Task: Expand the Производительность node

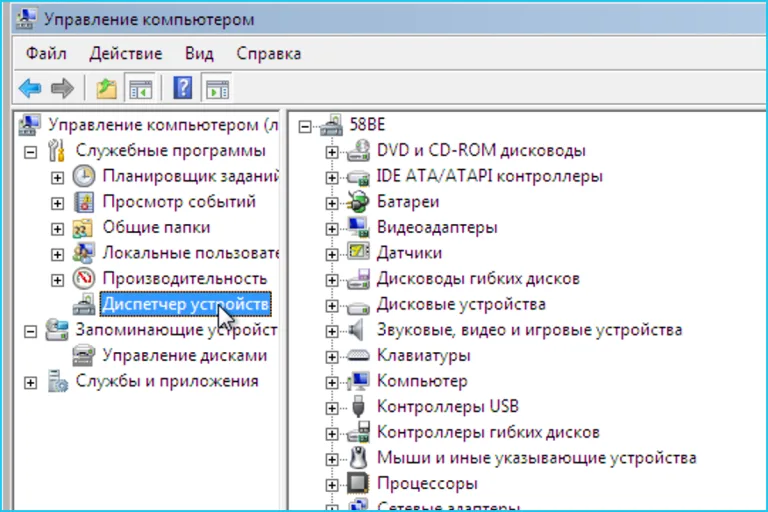Action: tap(57, 280)
